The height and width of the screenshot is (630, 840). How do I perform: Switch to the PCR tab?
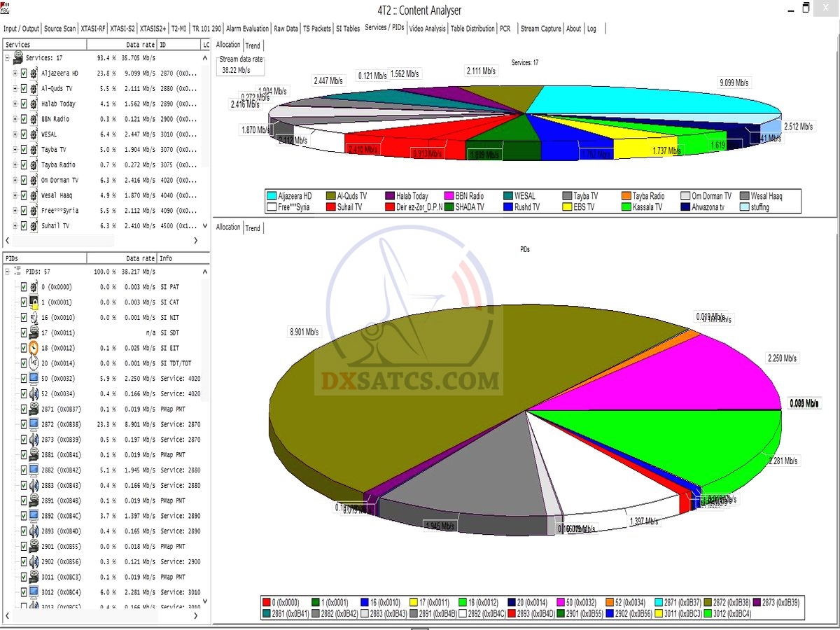505,29
